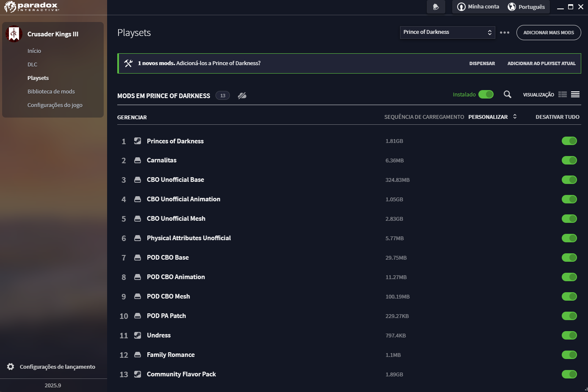Toggle Physical Attributes Unofficial mod off
588x392 pixels.
click(x=569, y=238)
